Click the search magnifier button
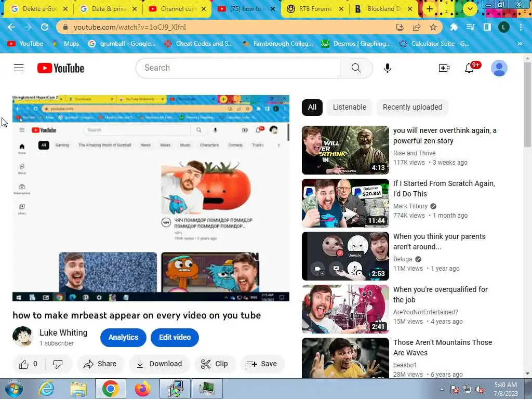Image resolution: width=532 pixels, height=399 pixels. pos(356,68)
